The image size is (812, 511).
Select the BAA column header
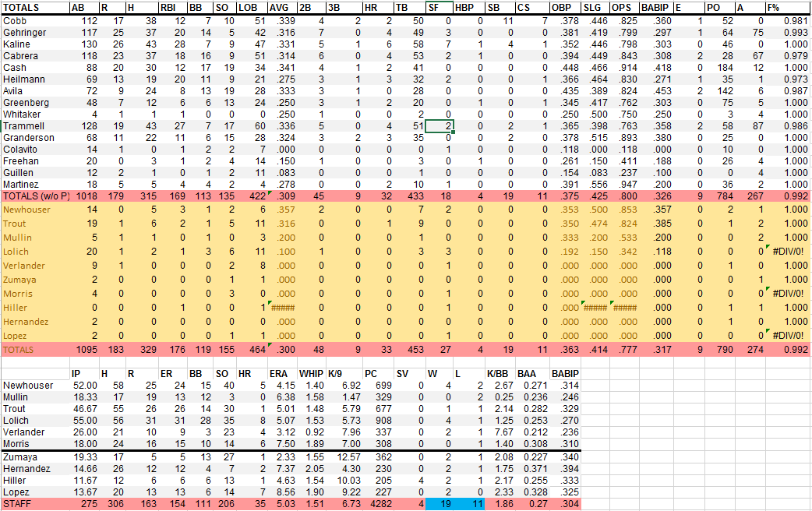[x=531, y=374]
